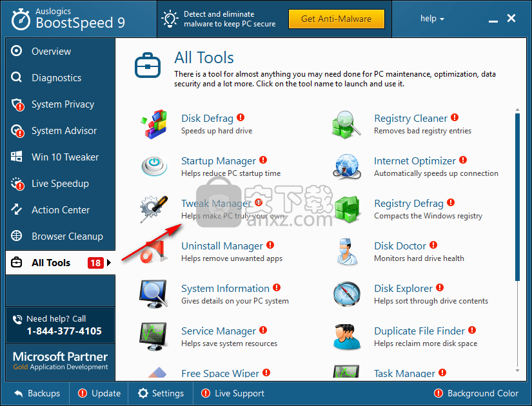Click the scrollbar down arrow in tools list
Image resolution: width=532 pixels, height=406 pixels.
517,371
